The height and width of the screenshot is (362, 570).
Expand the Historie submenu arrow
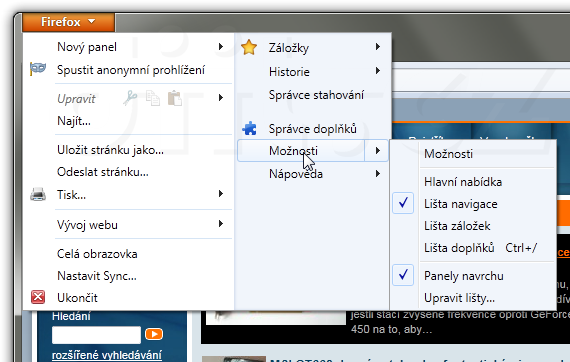(x=378, y=71)
